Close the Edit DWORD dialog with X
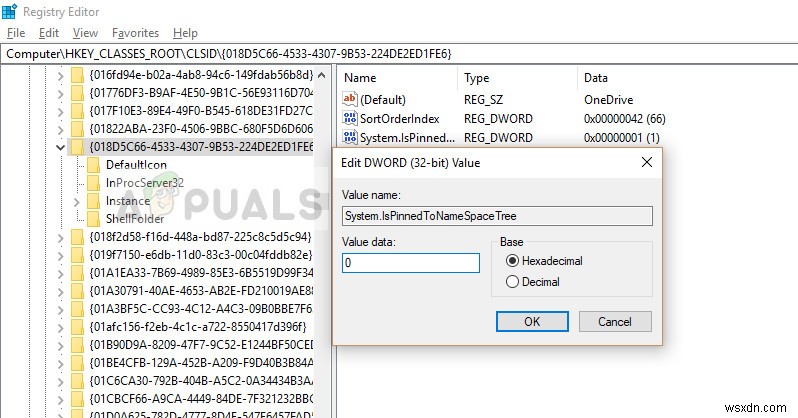Screen dimensions: 798x418 (647, 162)
